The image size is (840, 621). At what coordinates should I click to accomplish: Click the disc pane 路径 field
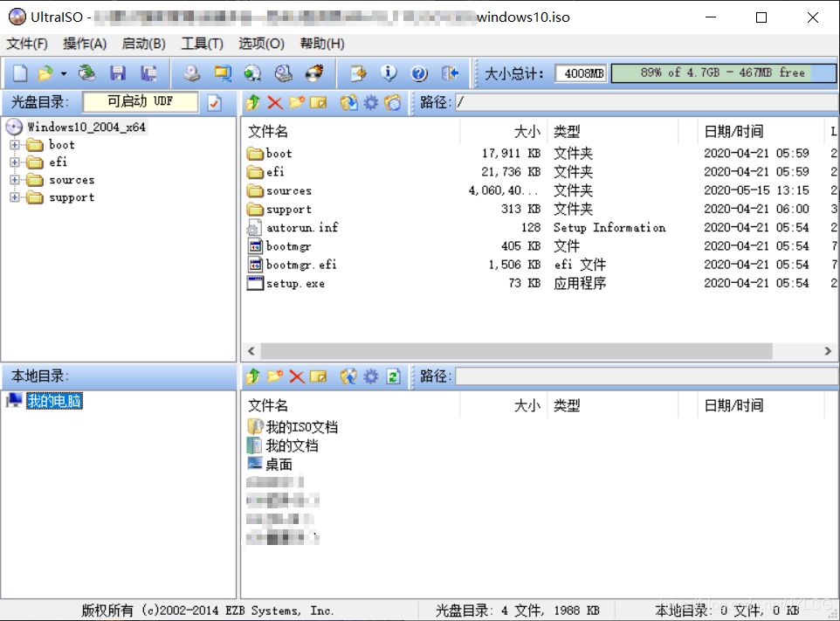click(x=647, y=102)
